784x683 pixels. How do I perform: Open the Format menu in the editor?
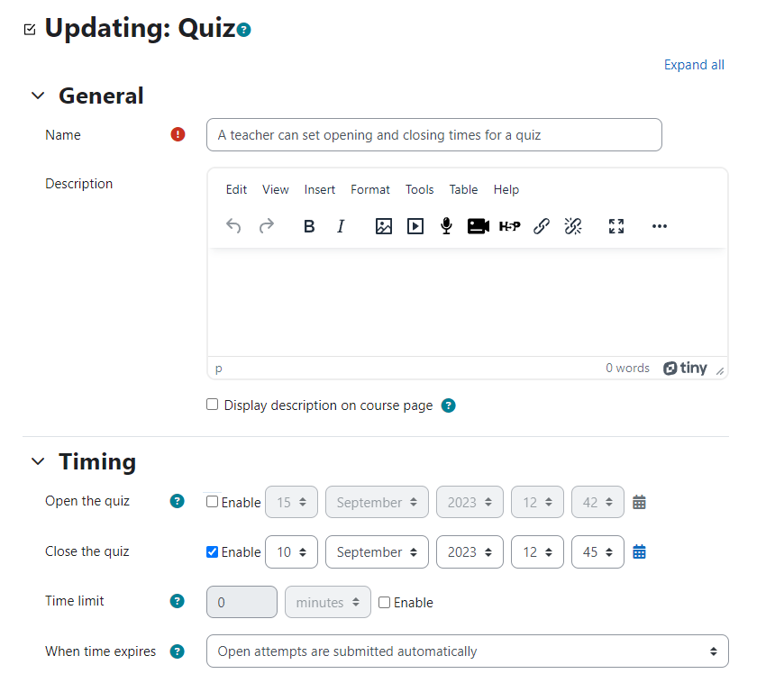[370, 189]
